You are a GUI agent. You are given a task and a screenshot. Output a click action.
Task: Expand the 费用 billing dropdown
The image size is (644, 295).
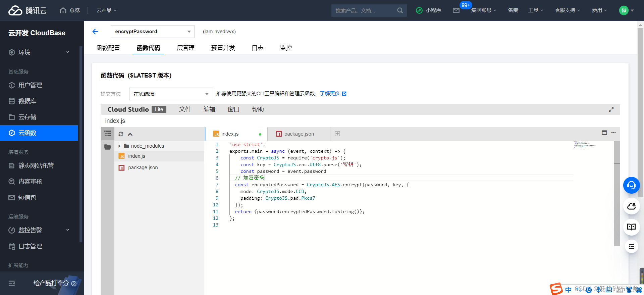(599, 10)
